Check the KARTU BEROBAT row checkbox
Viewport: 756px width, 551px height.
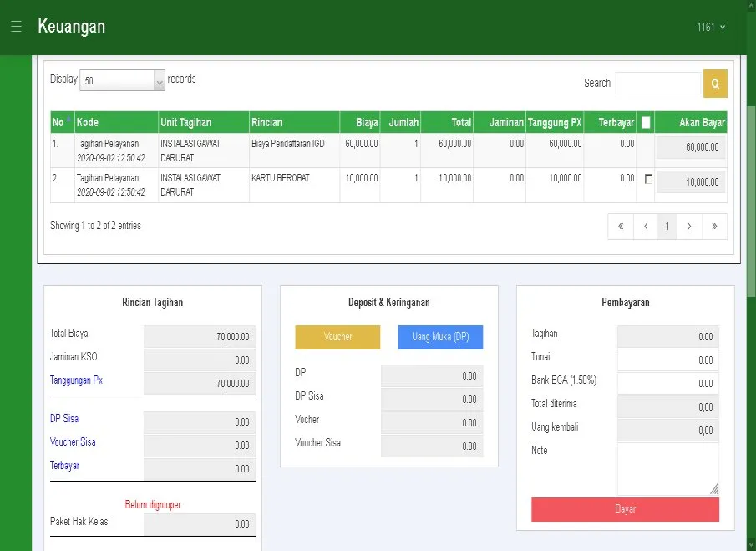[x=648, y=179]
